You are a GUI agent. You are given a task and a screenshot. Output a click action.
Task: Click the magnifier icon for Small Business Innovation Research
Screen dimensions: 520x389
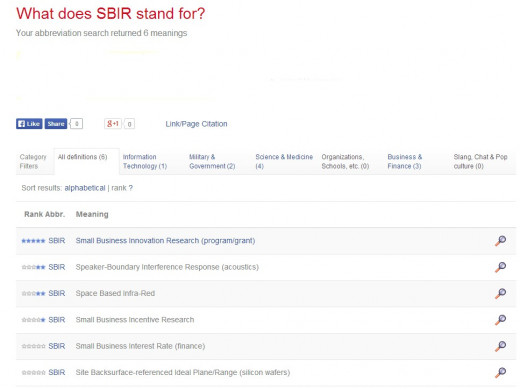[x=500, y=241]
